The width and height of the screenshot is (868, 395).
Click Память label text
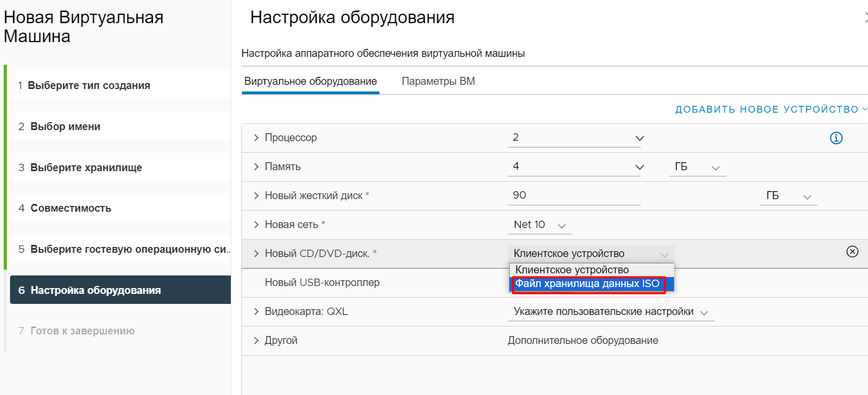pyautogui.click(x=282, y=166)
